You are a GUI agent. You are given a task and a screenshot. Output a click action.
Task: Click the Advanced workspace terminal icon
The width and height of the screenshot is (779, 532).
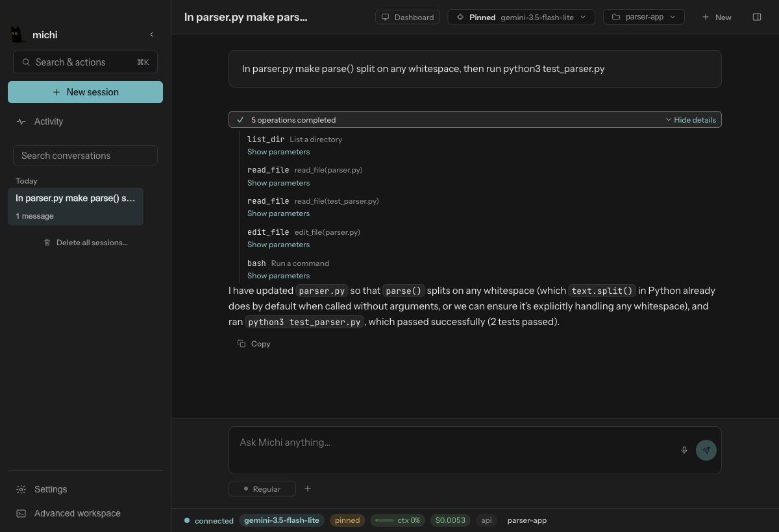click(x=21, y=513)
